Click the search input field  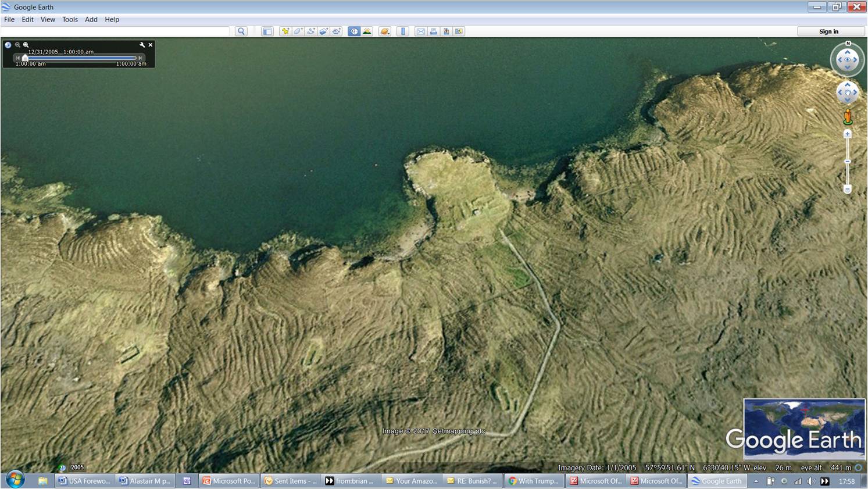(x=116, y=31)
